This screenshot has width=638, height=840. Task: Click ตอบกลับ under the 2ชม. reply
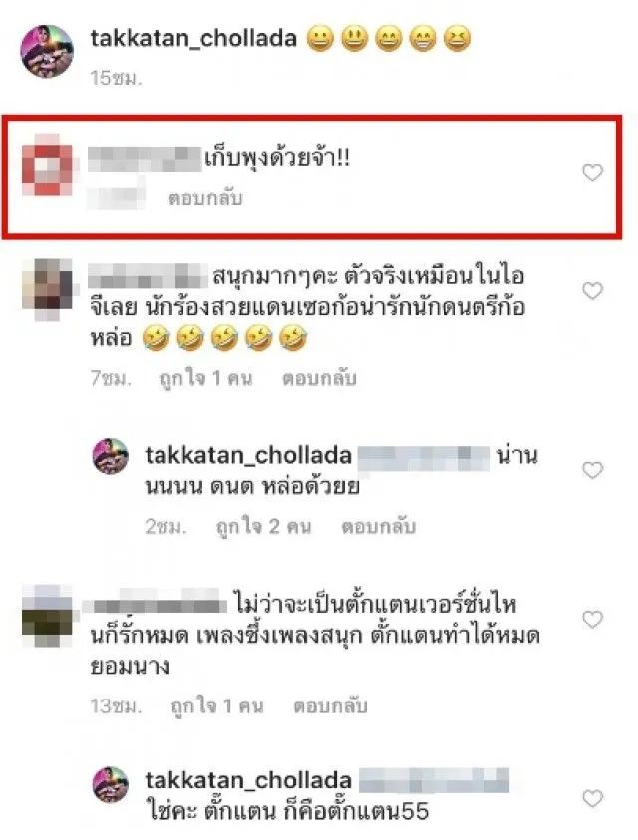tap(378, 526)
